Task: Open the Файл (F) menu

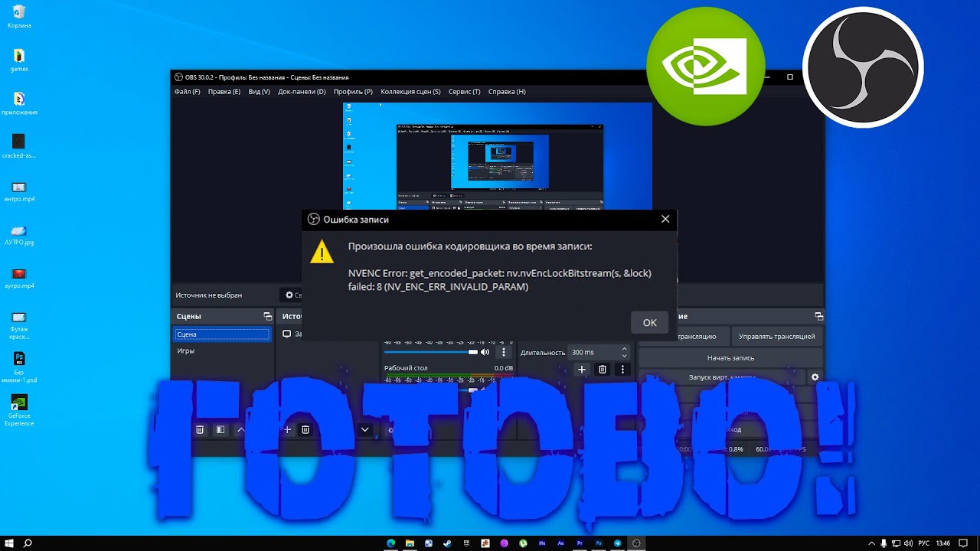Action: coord(188,92)
